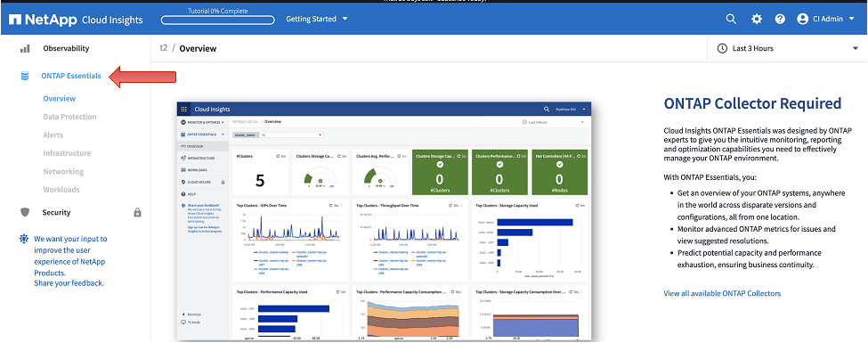The height and width of the screenshot is (343, 868).
Task: Click the Security lock icon
Action: [x=138, y=212]
